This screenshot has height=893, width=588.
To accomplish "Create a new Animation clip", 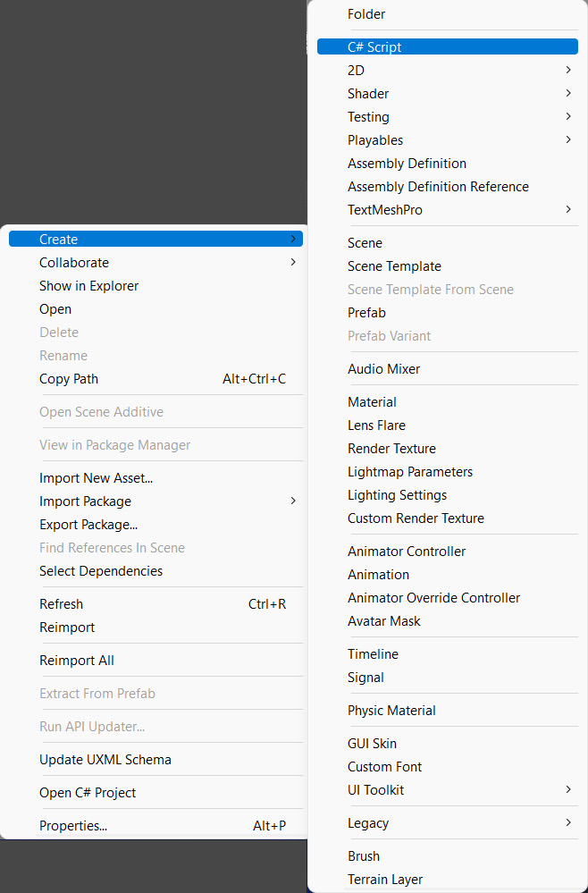I will coord(448,574).
